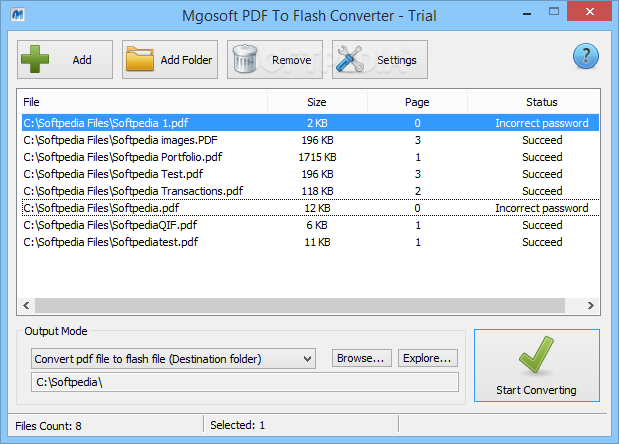Select row Softpediatest.pdf
The width and height of the screenshot is (619, 444).
coord(310,242)
